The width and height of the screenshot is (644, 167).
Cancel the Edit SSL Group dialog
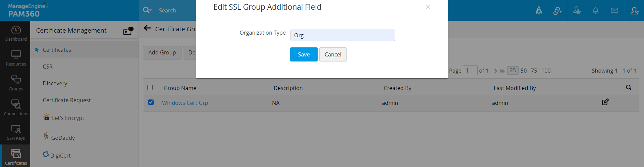tap(333, 54)
